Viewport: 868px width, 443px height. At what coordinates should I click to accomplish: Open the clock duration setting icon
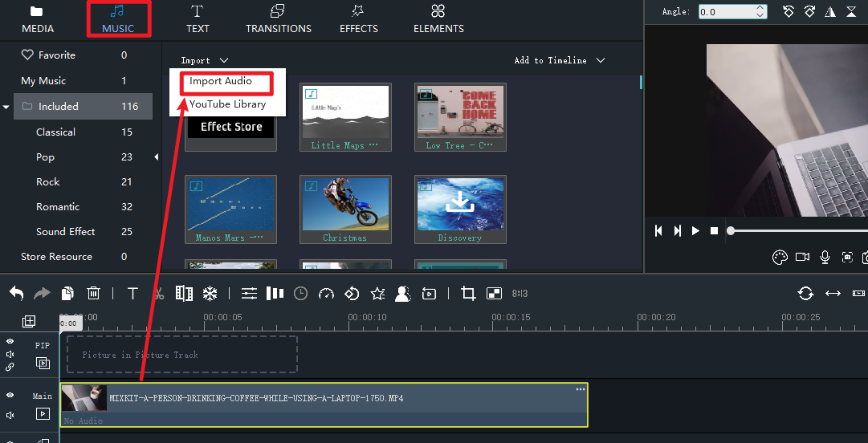click(x=300, y=293)
